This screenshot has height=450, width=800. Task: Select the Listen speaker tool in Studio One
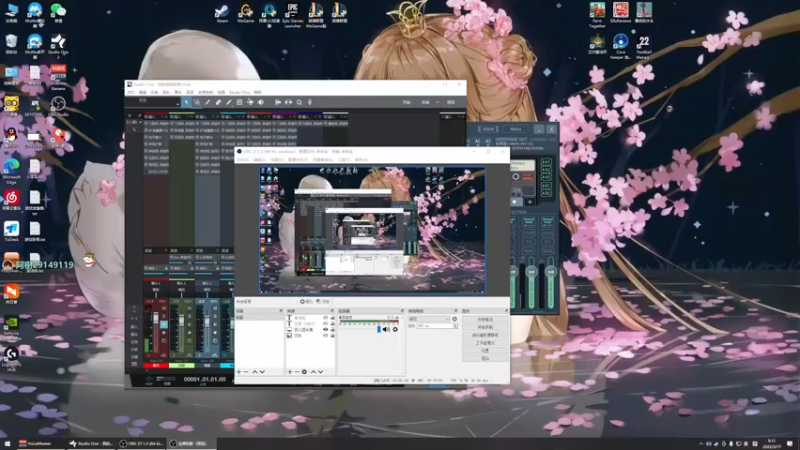261,103
